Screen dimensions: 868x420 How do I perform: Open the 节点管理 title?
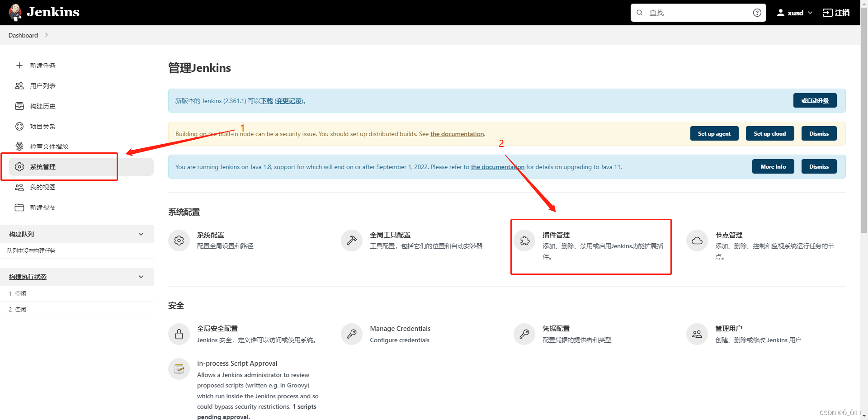click(x=729, y=235)
